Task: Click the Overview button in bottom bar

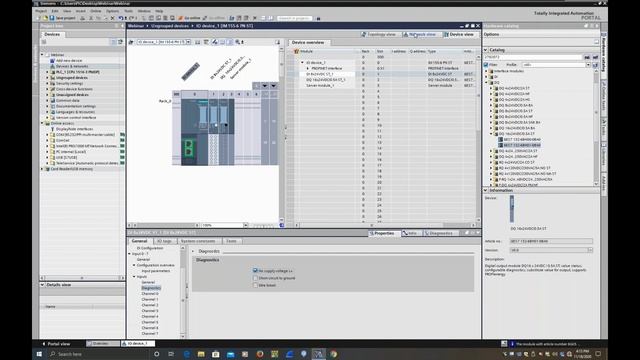Action: pyautogui.click(x=103, y=344)
